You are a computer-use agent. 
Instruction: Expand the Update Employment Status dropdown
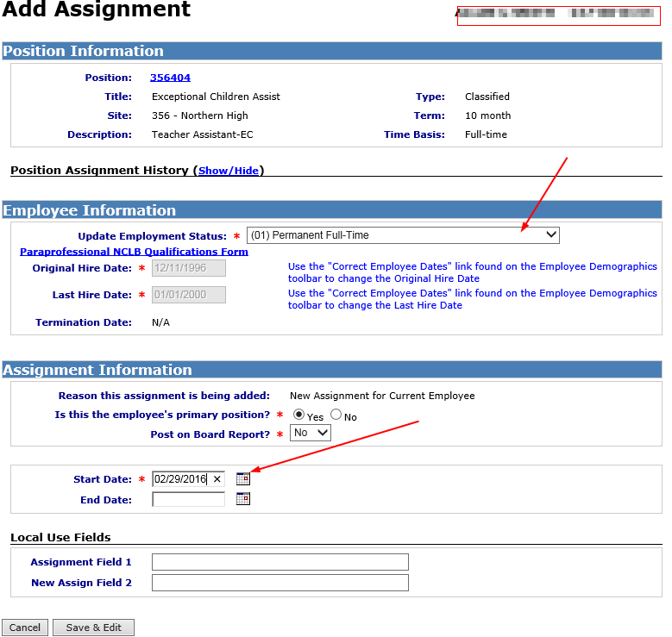point(403,235)
